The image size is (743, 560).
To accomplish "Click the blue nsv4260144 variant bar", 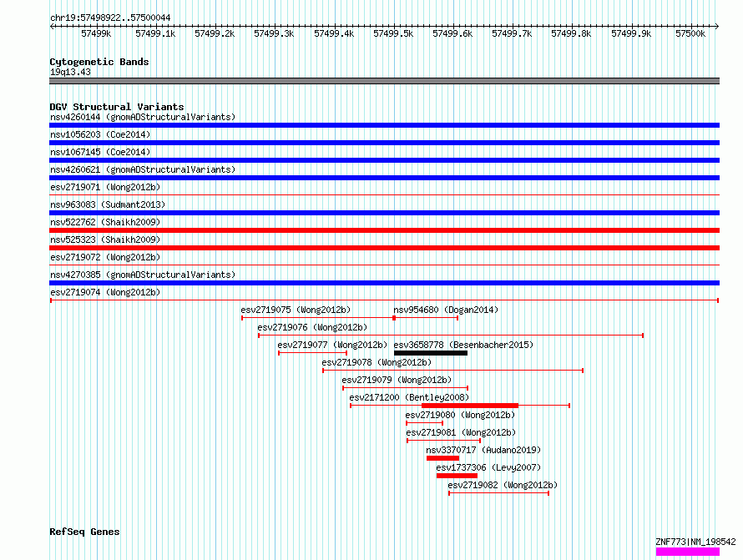I will click(x=384, y=125).
